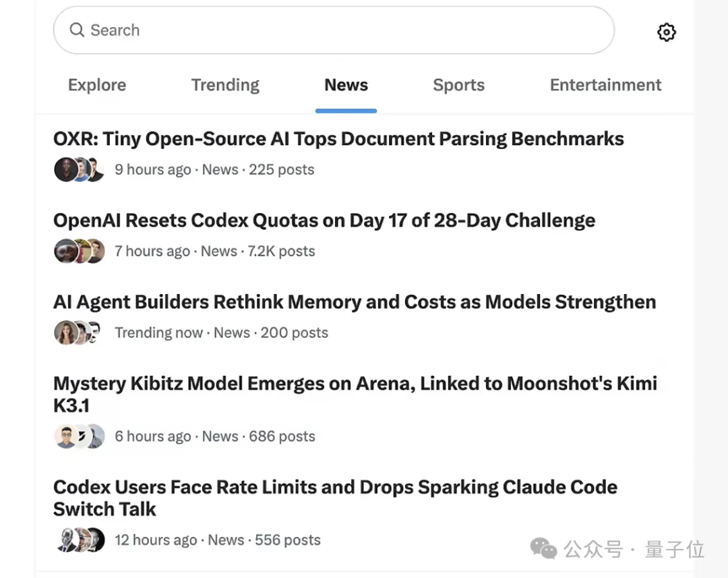Open OpenAI Resets Codex Quotas headline
The width and height of the screenshot is (728, 578).
324,221
